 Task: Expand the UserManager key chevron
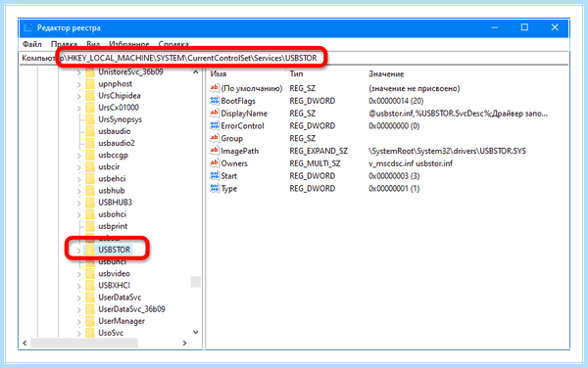(x=78, y=322)
